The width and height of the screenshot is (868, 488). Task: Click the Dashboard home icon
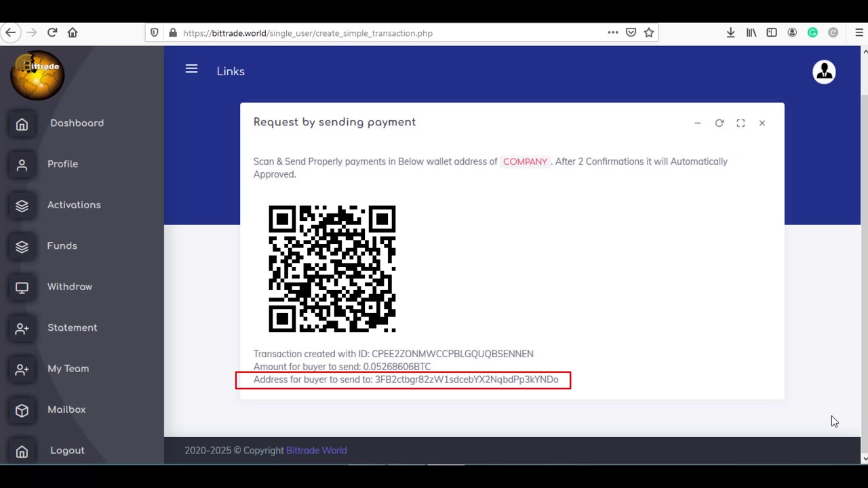(x=22, y=124)
